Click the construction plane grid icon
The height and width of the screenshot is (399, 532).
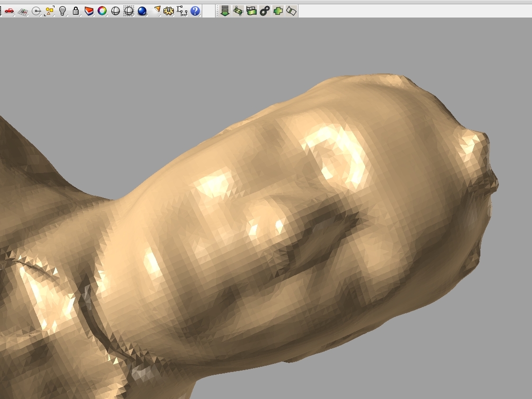[x=23, y=11]
